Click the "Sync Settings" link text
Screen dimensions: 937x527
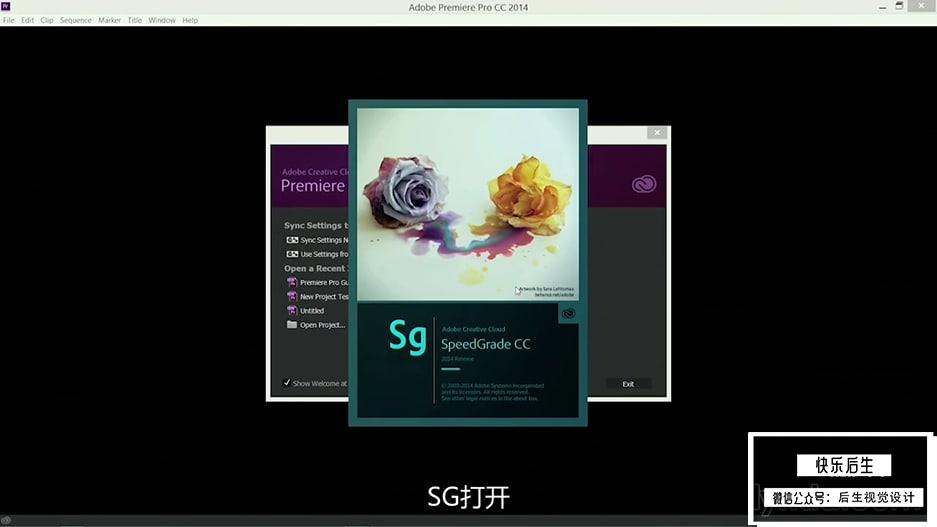pos(323,240)
